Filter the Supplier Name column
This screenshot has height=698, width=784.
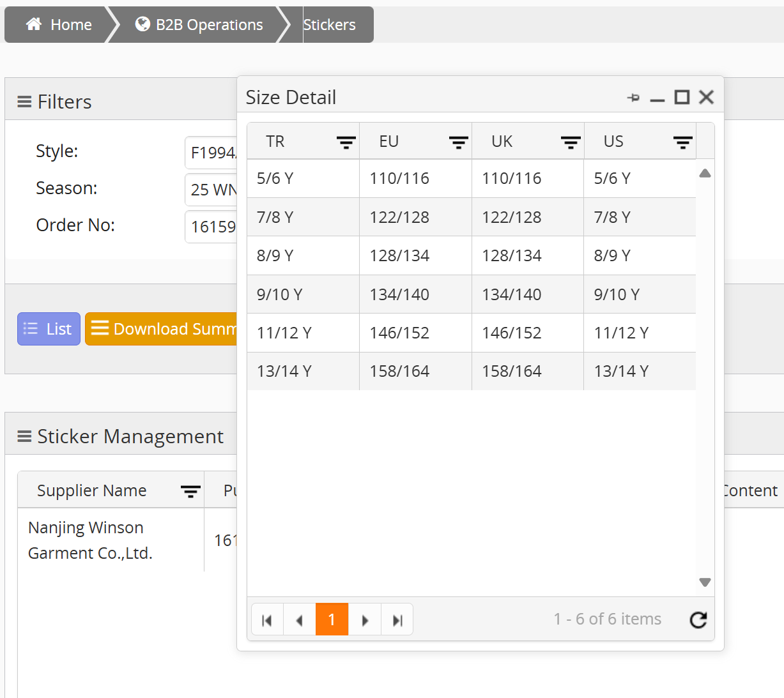190,491
